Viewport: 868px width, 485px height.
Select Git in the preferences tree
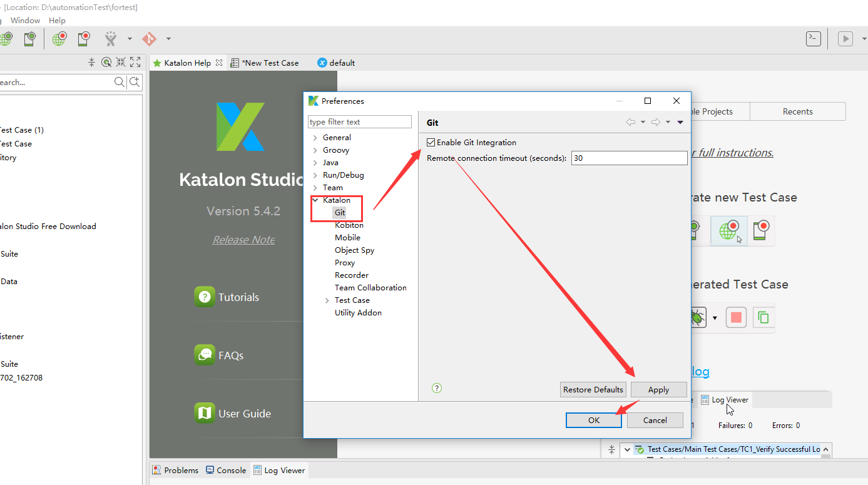(340, 213)
